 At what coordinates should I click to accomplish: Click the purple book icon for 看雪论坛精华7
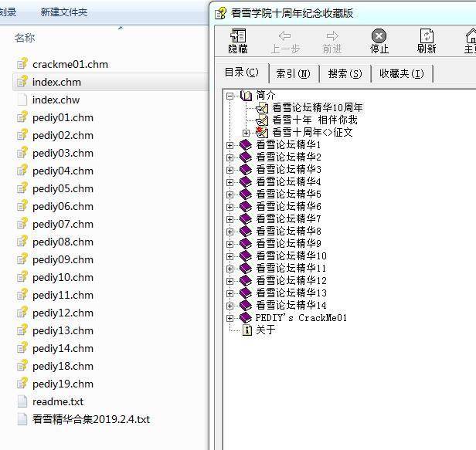click(246, 218)
